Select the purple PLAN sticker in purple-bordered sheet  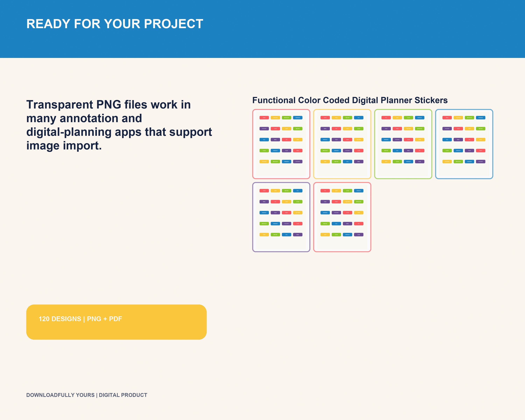coord(275,213)
